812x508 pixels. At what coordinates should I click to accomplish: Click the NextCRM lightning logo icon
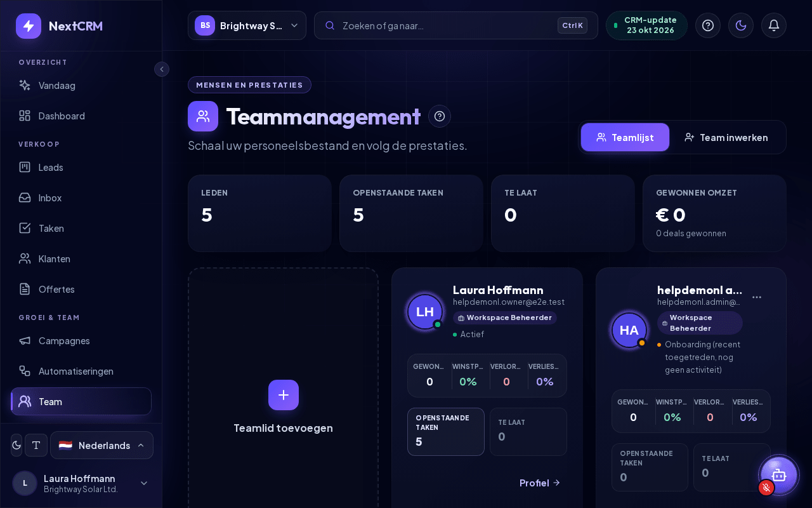(29, 26)
